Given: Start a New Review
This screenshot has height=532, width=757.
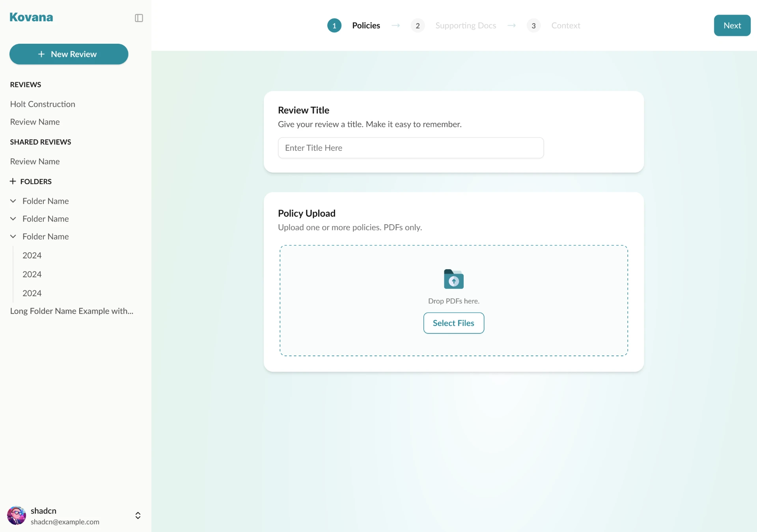Looking at the screenshot, I should tap(69, 54).
